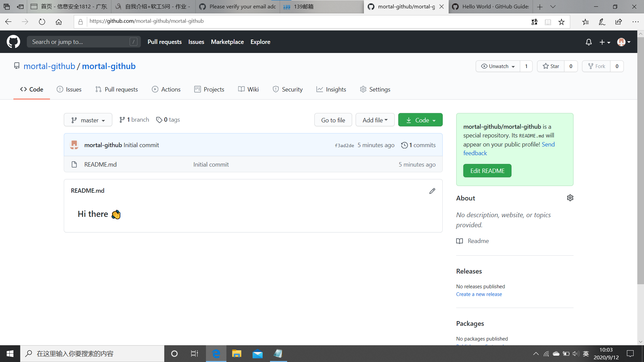Click the About section gear icon
The width and height of the screenshot is (644, 362).
click(570, 198)
